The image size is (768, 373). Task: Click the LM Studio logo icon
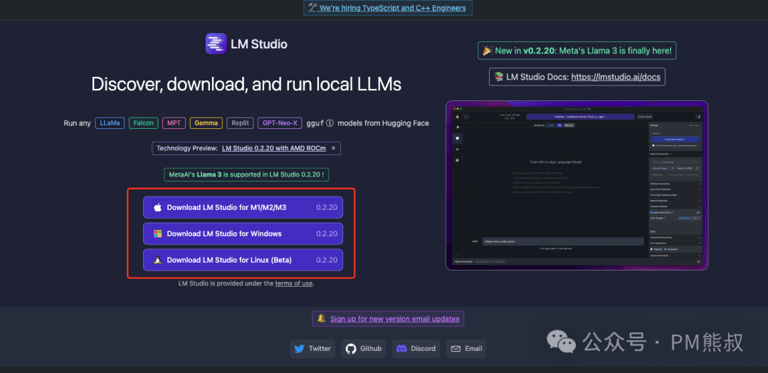pos(216,44)
